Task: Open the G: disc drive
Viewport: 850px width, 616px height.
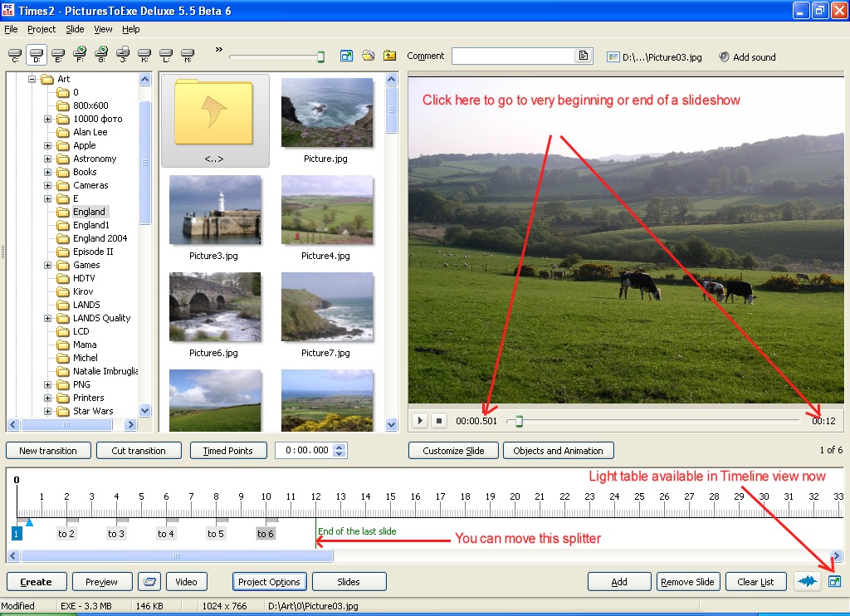Action: click(101, 55)
